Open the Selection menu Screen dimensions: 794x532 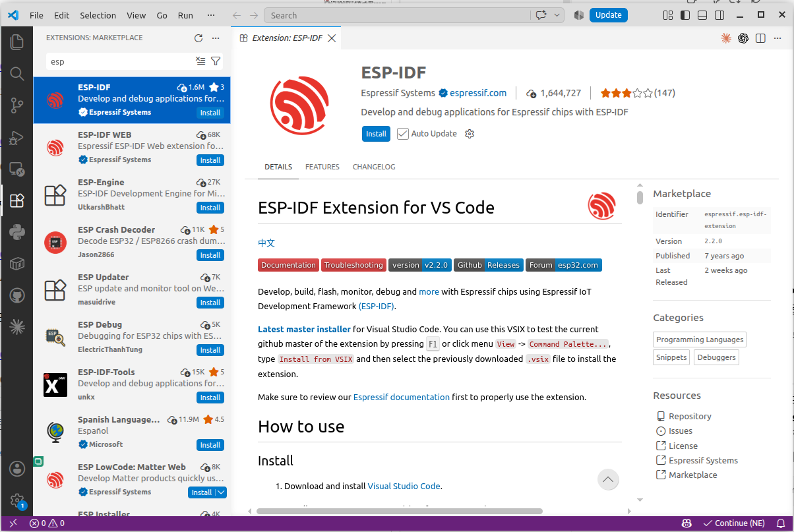pyautogui.click(x=98, y=15)
